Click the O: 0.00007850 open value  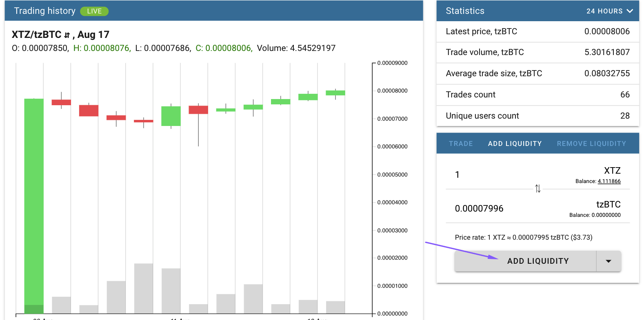coord(40,48)
